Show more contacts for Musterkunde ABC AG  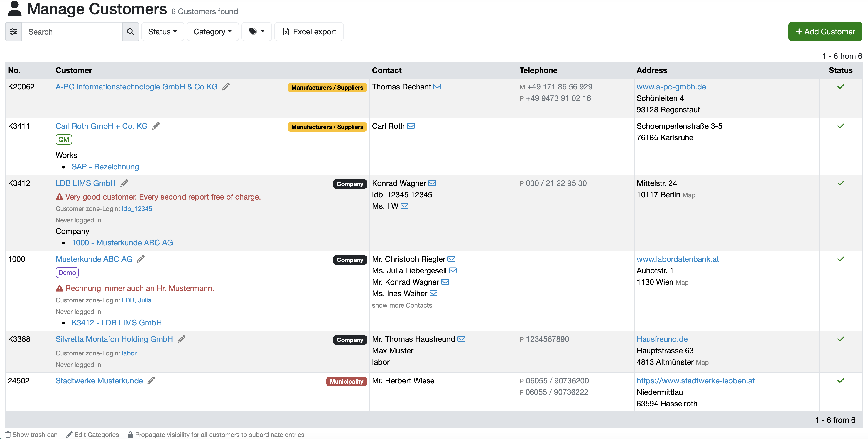pyautogui.click(x=402, y=305)
